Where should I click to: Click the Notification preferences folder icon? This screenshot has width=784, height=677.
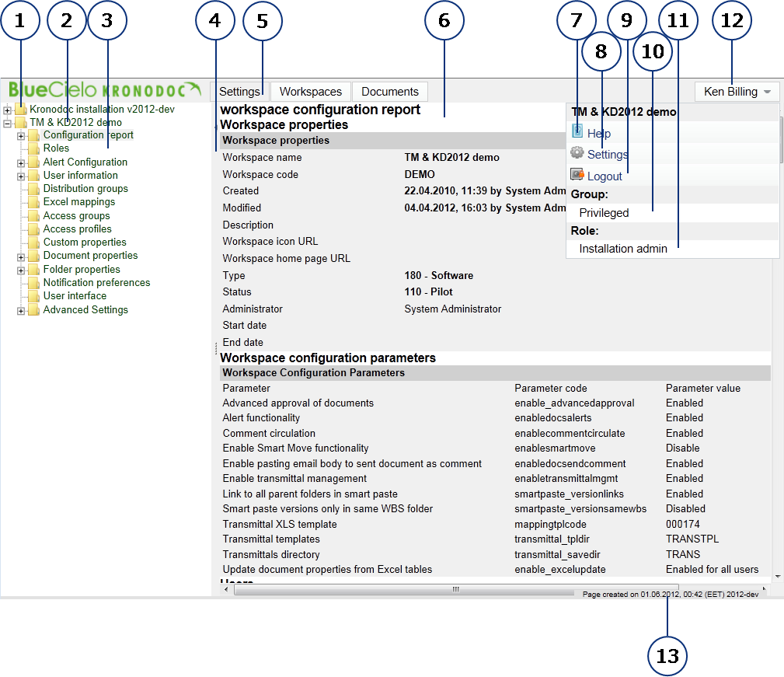[34, 283]
